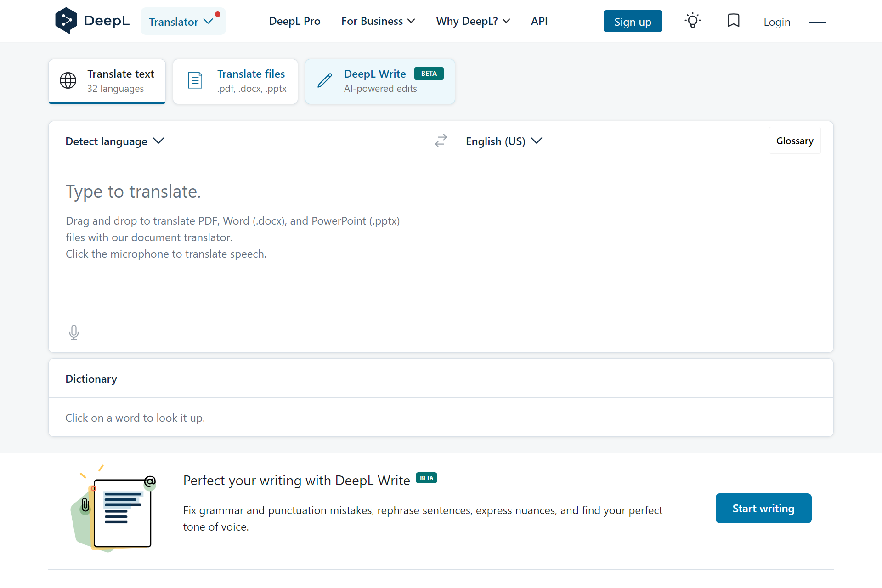The height and width of the screenshot is (588, 882).
Task: Open the English (US) target language selector
Action: [x=504, y=141]
